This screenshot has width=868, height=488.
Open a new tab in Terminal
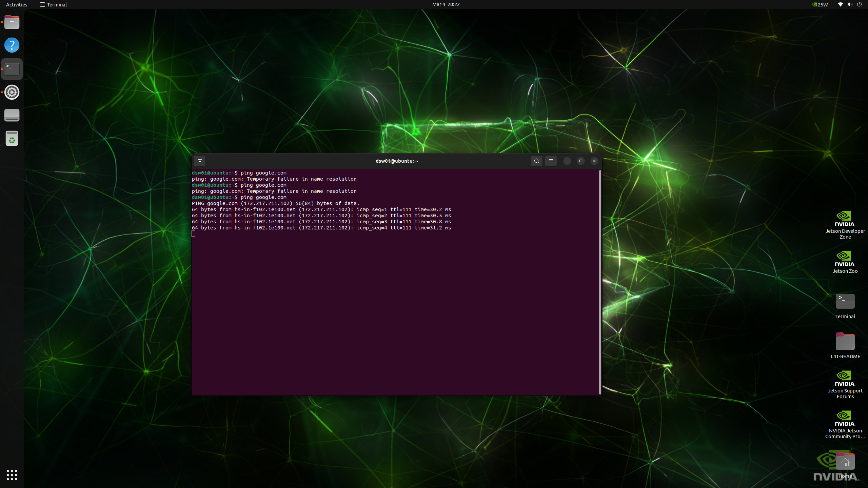200,161
